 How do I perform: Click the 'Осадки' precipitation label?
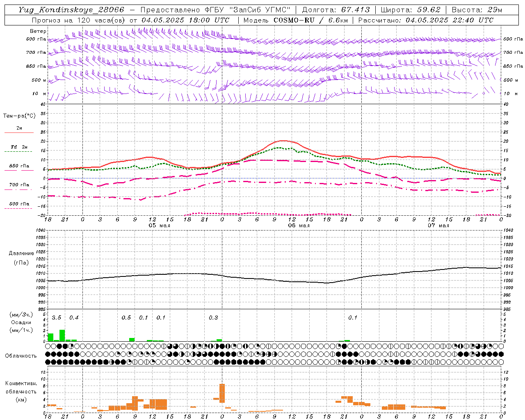pos(21,322)
